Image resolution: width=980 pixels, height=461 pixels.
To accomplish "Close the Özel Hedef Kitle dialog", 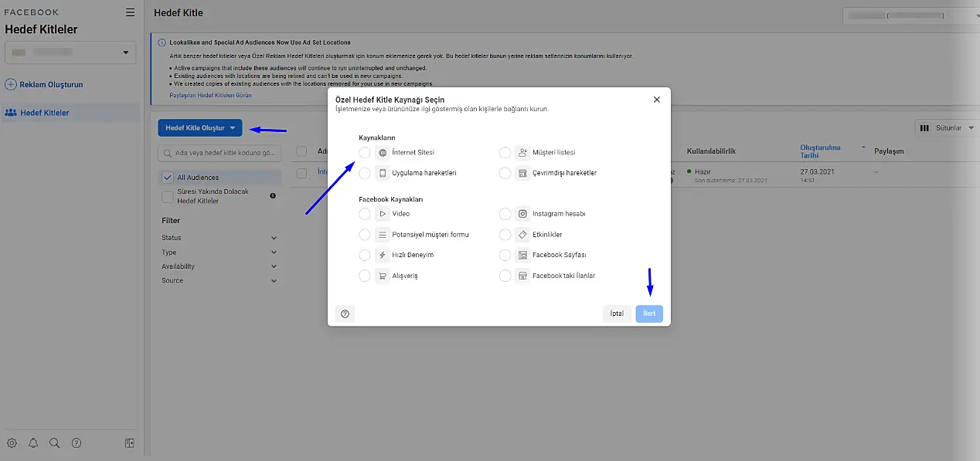I will coord(656,100).
